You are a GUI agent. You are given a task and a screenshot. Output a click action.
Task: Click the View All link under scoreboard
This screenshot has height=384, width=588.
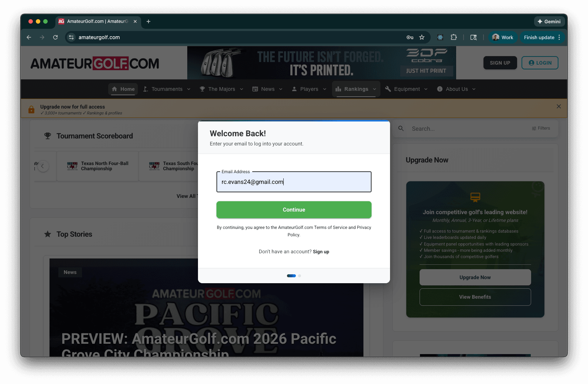(187, 196)
